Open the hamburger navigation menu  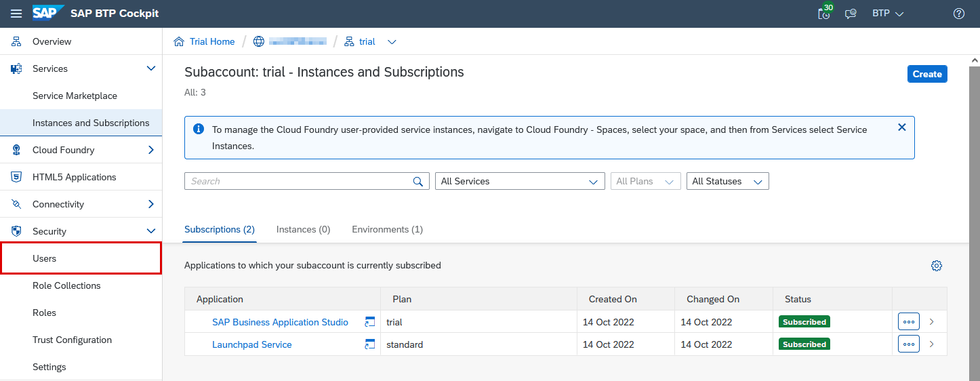coord(16,14)
